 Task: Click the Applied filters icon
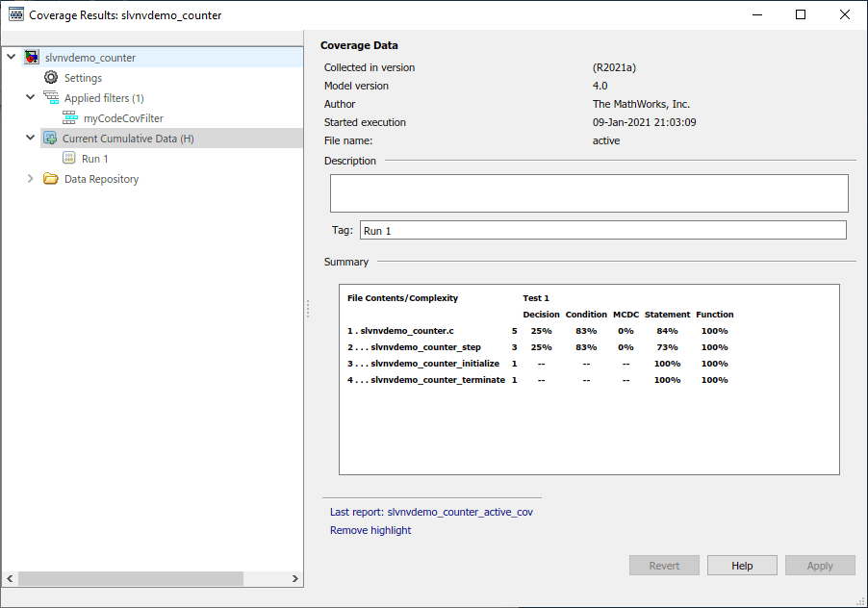pyautogui.click(x=51, y=98)
